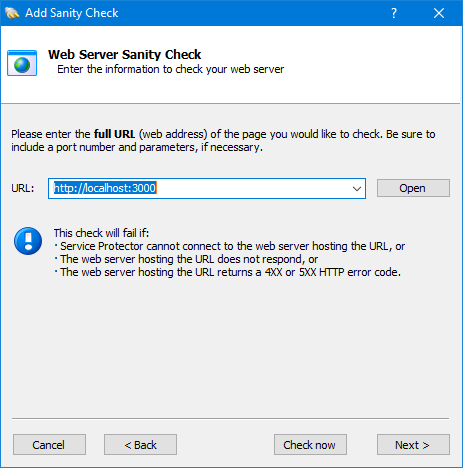Click the URL: field label
This screenshot has height=468, width=463.
tap(23, 188)
